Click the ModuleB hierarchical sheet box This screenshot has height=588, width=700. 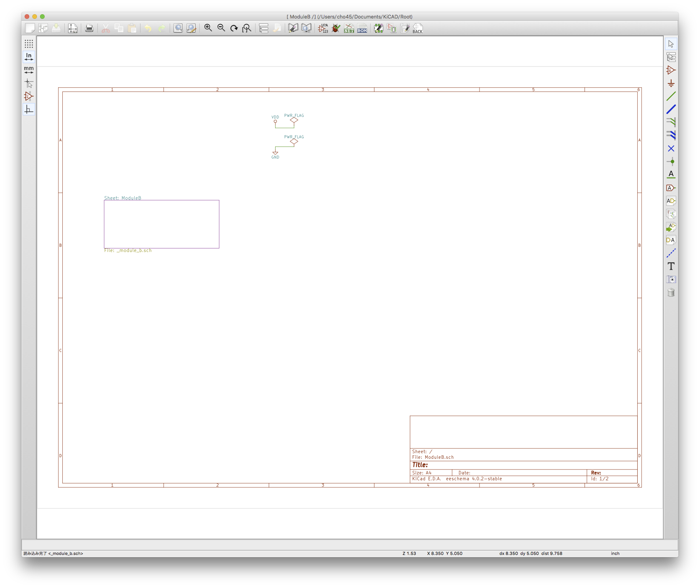[x=161, y=224]
